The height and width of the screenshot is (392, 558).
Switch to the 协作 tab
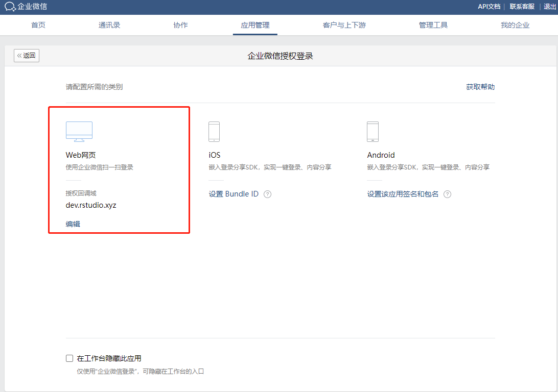[x=180, y=25]
